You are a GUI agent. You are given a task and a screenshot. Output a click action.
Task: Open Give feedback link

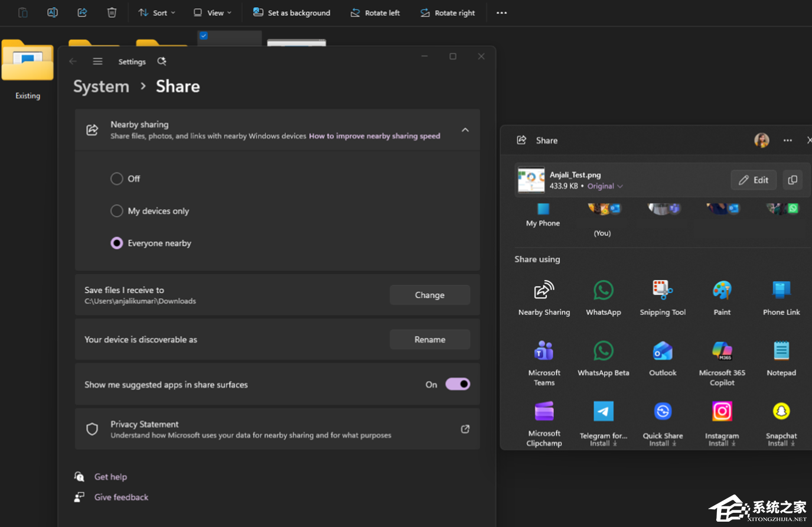point(121,497)
